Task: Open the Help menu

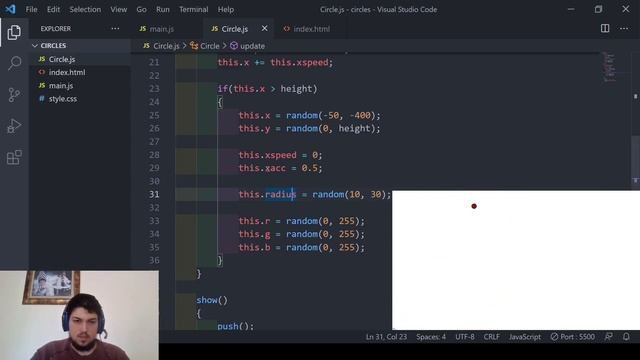Action: tap(226, 9)
